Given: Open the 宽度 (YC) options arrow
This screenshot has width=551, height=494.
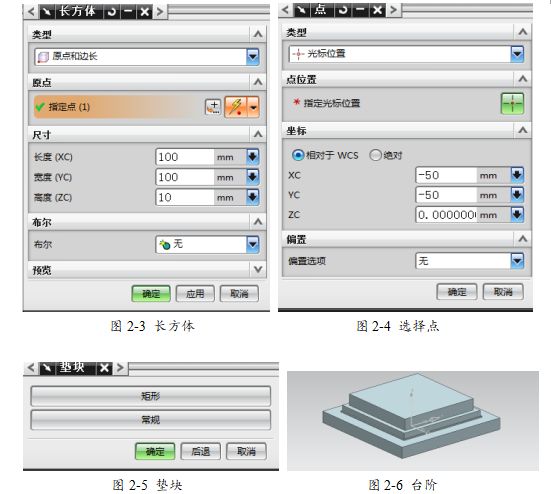Looking at the screenshot, I should pos(253,177).
